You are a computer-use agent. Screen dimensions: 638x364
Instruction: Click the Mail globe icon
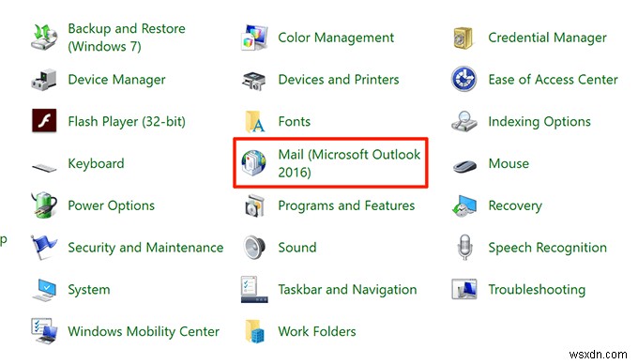point(253,162)
